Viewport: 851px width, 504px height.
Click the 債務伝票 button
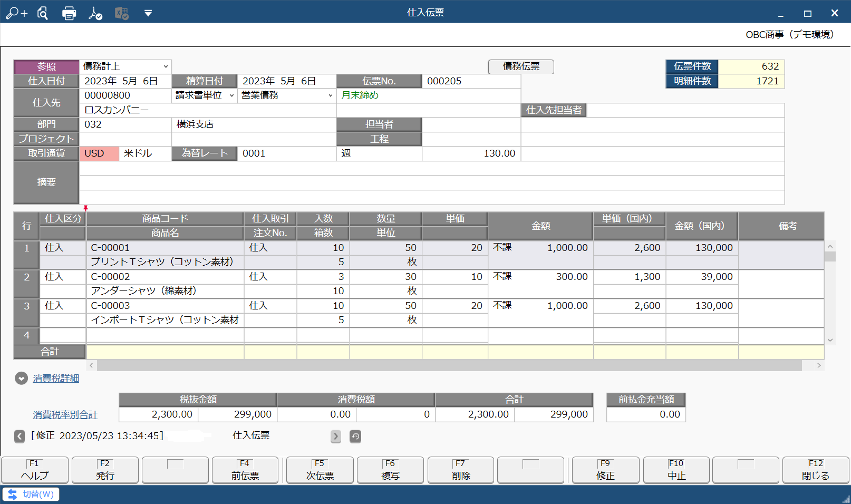pyautogui.click(x=521, y=66)
